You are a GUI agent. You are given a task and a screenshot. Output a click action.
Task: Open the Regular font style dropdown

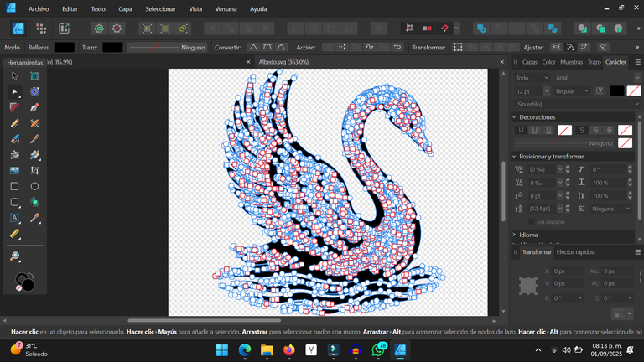[x=572, y=91]
